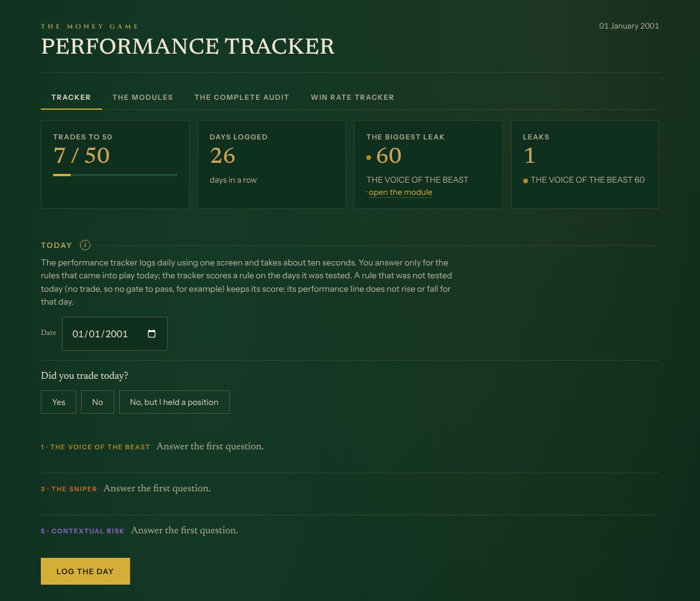Select 'No, but I held a position'

[x=174, y=402]
